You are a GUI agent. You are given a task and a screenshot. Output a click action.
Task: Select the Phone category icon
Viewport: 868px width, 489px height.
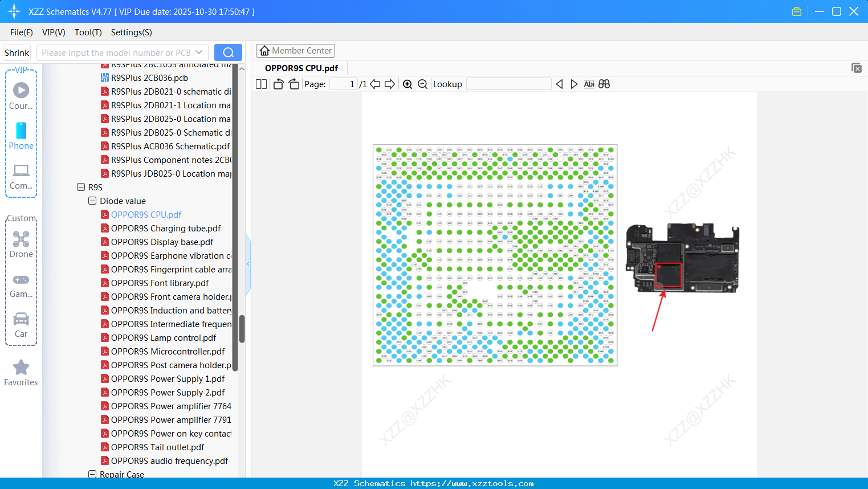21,136
